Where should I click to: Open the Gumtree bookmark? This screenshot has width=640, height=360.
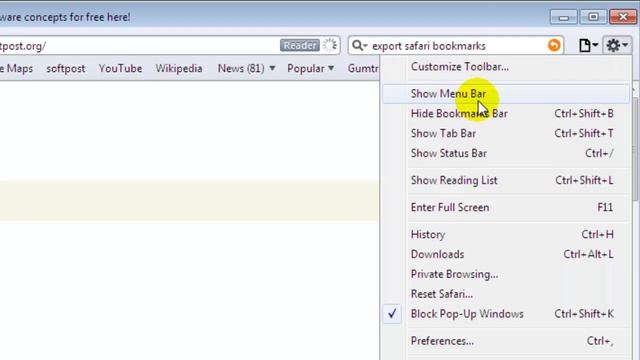(363, 68)
